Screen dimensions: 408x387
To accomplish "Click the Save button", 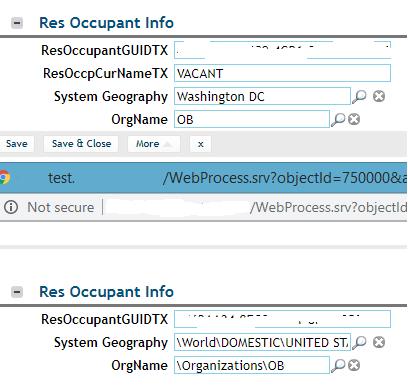I will coord(17,144).
